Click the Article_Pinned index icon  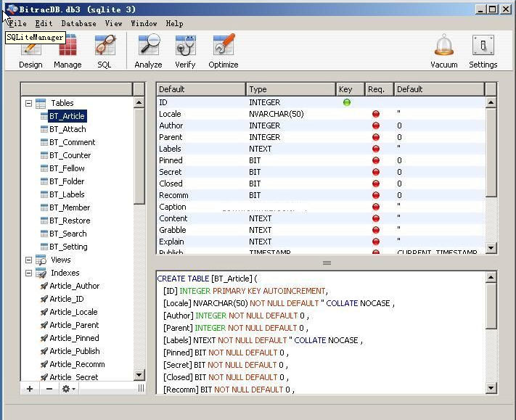coord(44,338)
